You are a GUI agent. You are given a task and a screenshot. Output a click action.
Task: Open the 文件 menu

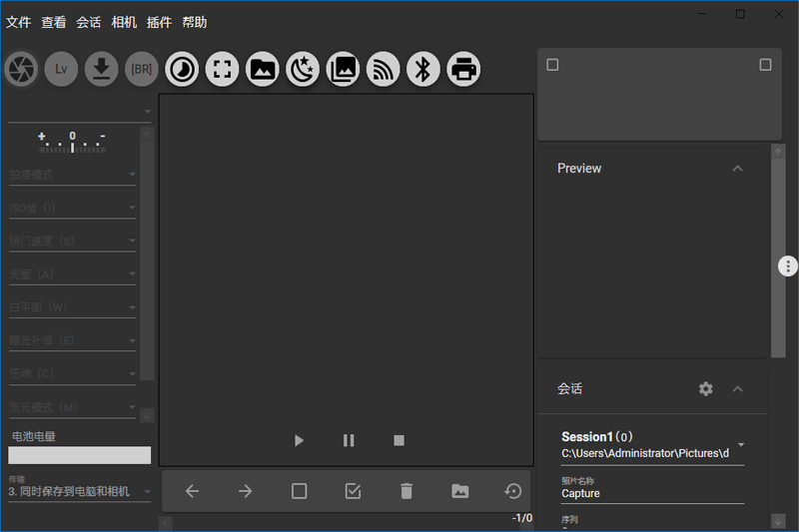[x=18, y=22]
